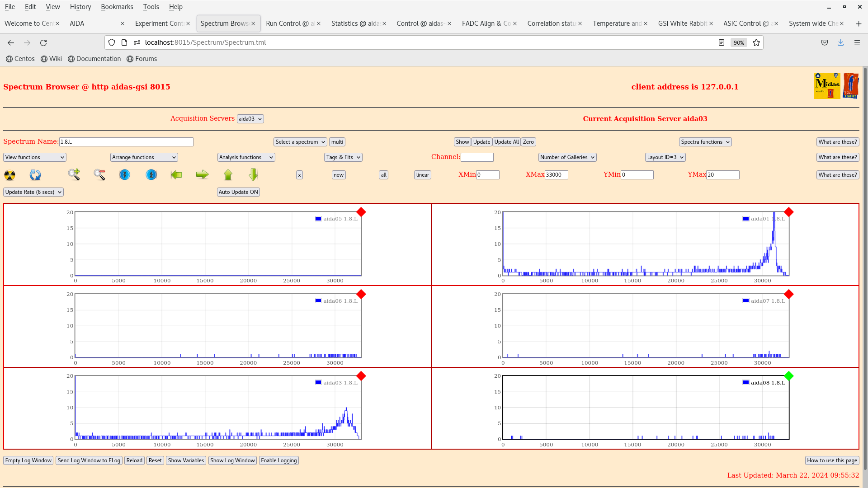
Task: Expand the View functions dropdown
Action: (35, 157)
